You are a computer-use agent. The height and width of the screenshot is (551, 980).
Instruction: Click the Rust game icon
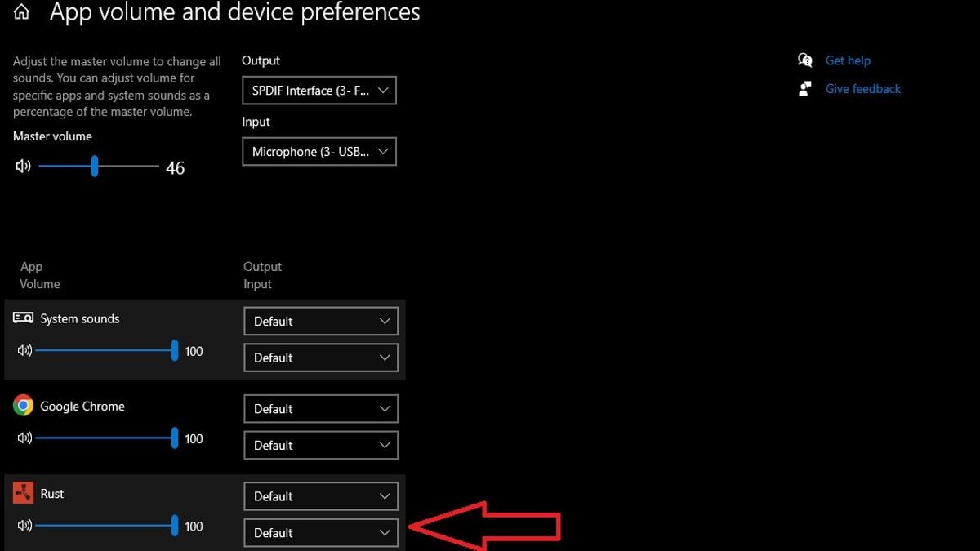tap(23, 492)
